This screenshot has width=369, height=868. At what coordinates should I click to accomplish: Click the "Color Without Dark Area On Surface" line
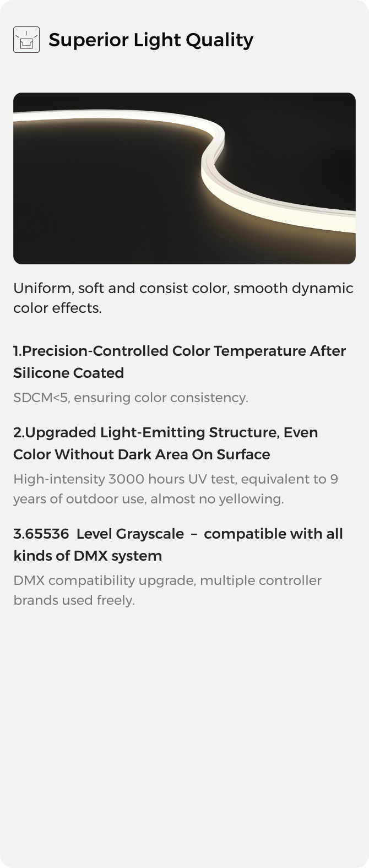tap(142, 454)
